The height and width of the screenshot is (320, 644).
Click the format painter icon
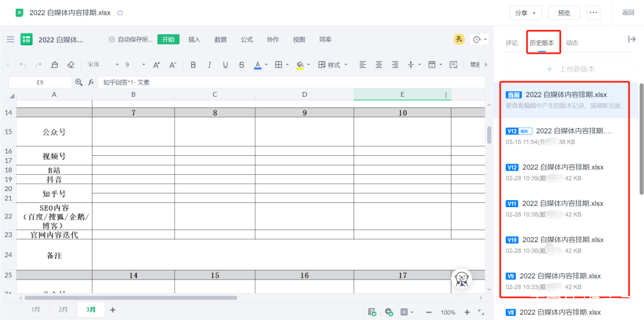[x=55, y=65]
